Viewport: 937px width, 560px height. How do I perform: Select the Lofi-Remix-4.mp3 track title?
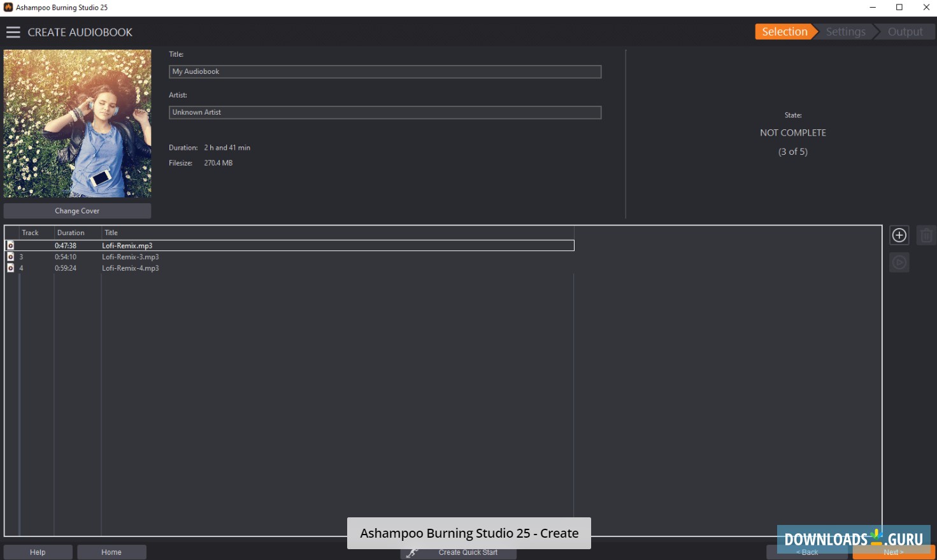pos(131,268)
